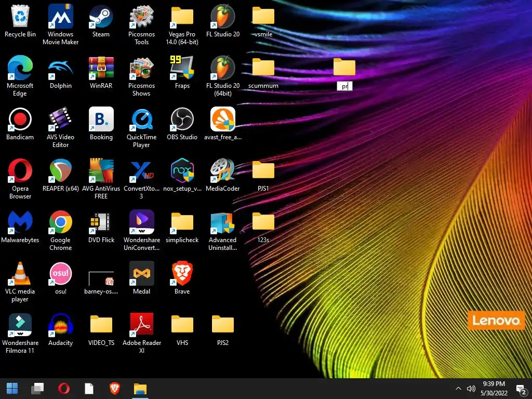Screen dimensions: 532x399
Task: Launch Opera from the taskbar
Action: [x=63, y=389]
